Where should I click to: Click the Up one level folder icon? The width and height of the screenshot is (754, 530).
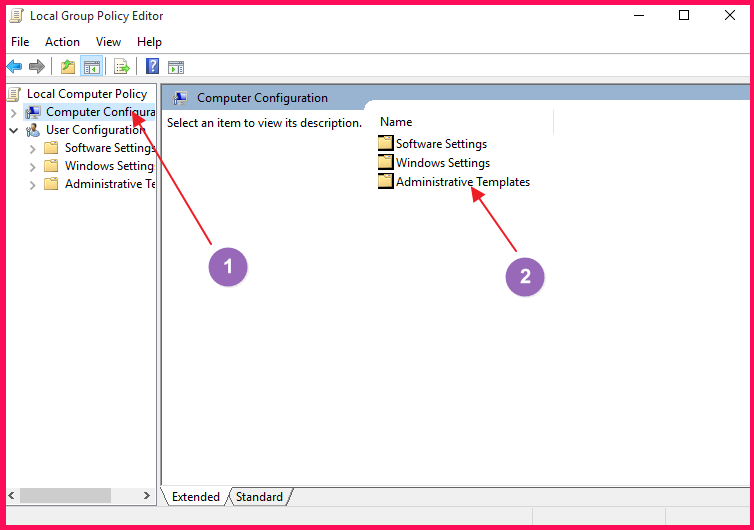(x=67, y=67)
